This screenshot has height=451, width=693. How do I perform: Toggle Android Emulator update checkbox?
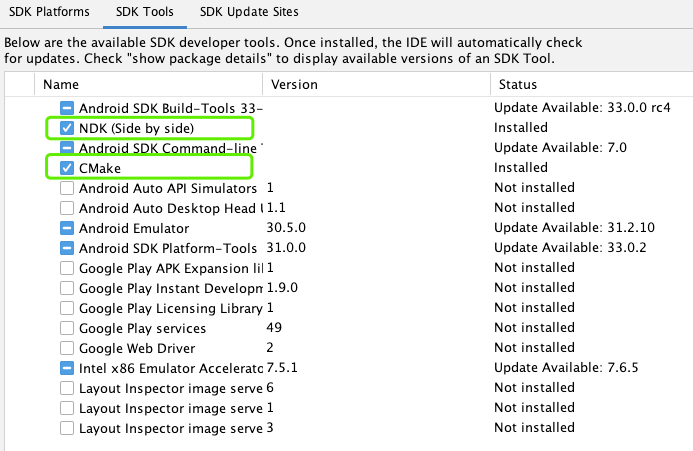(67, 228)
